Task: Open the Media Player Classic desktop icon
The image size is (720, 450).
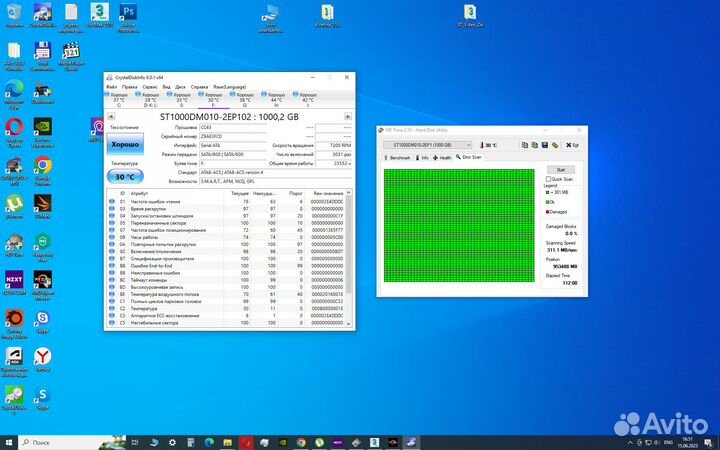Action: pyautogui.click(x=71, y=56)
